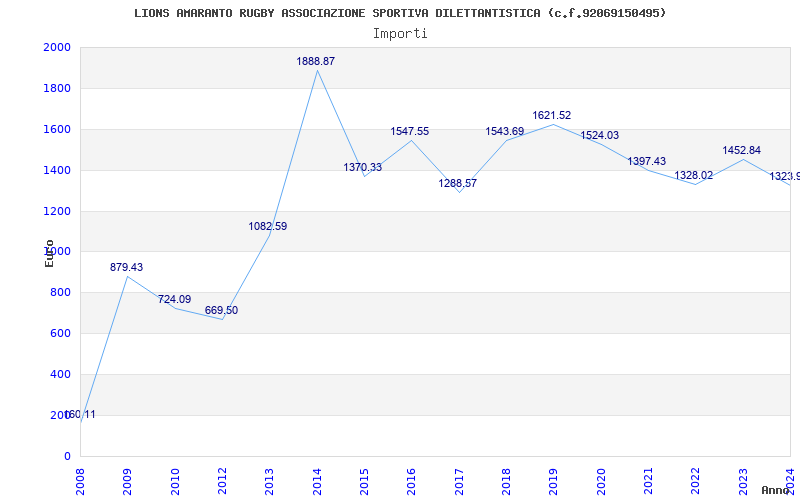Click the 2010 x-axis year label
Screen dimensions: 800x500
coord(174,482)
